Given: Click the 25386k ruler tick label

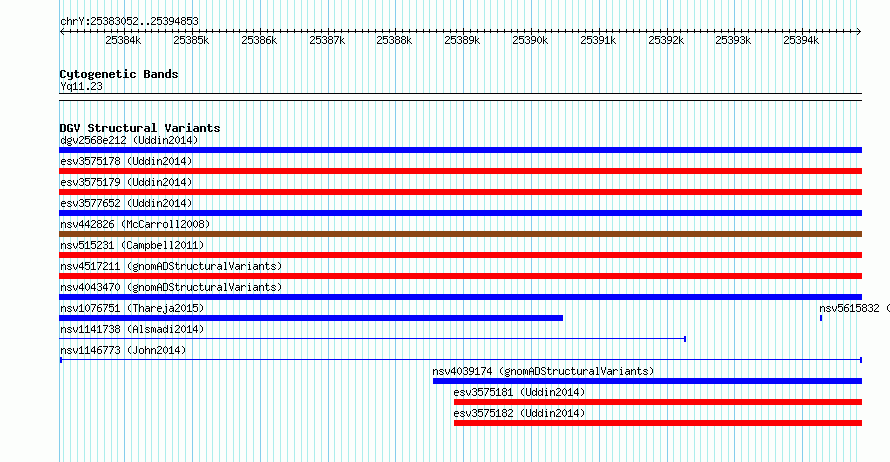Looking at the screenshot, I should (259, 40).
